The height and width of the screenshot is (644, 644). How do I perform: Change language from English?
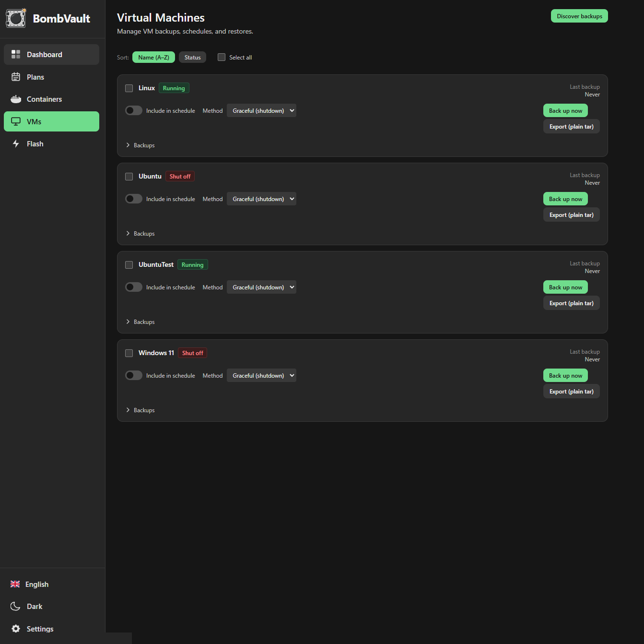tap(51, 584)
